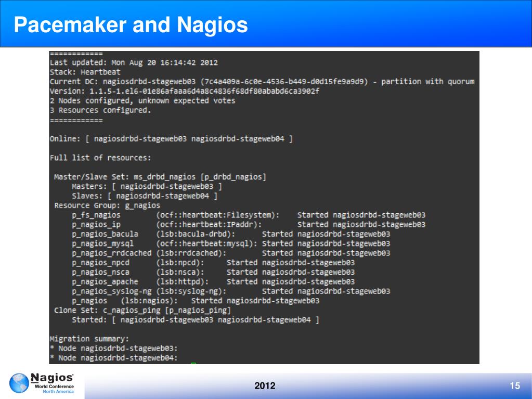Image resolution: width=532 pixels, height=399 pixels.
Task: Select the p_nagios_nsca resource row
Action: pyautogui.click(x=213, y=272)
